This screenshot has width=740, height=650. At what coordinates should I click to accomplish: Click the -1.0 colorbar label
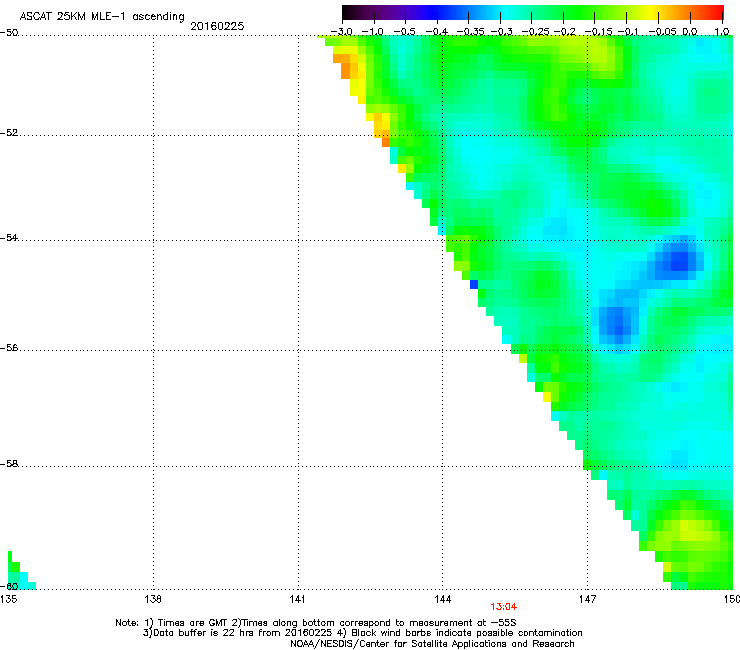[373, 32]
